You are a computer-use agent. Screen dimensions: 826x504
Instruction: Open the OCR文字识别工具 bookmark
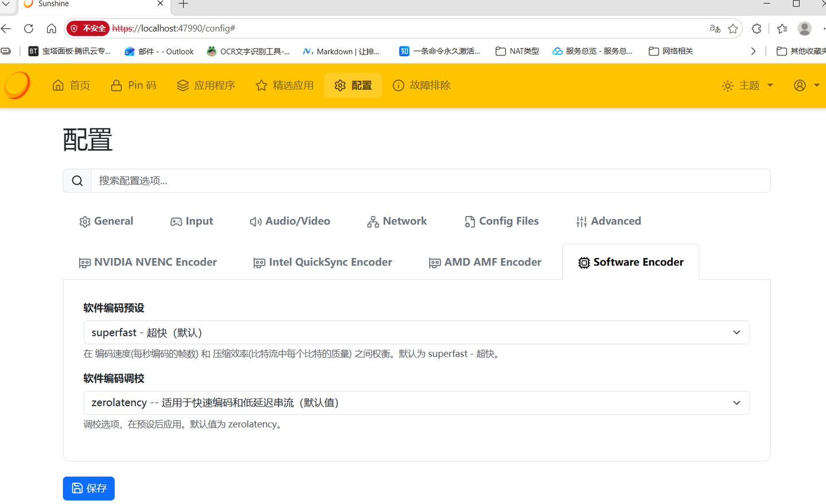248,51
